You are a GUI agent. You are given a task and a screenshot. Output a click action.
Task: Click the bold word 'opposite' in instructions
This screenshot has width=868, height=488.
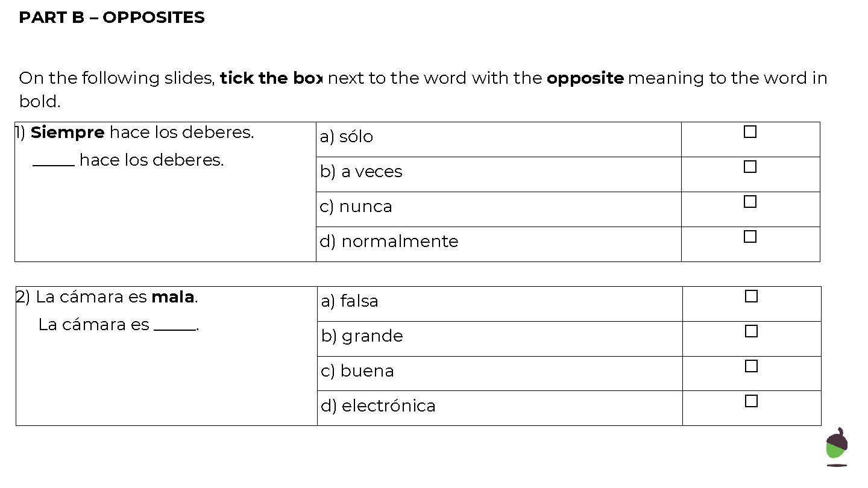(x=585, y=78)
